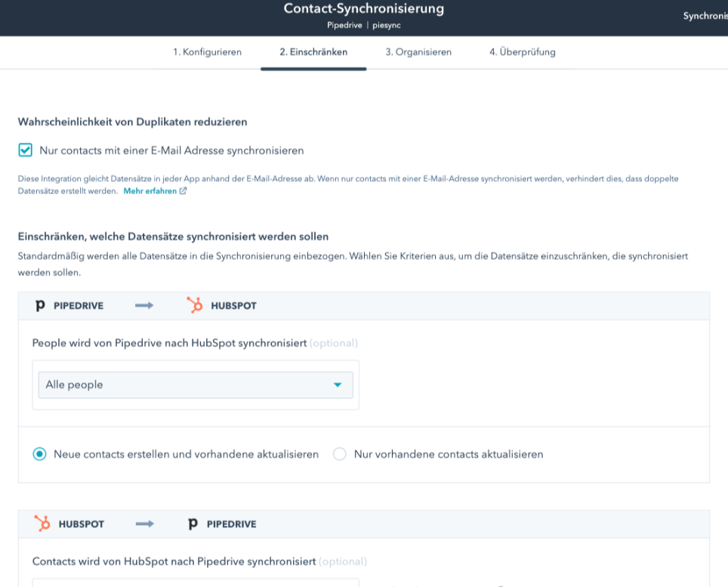728x587 pixels.
Task: Click the PIPEDRIVE label in the first sync header
Action: pyautogui.click(x=79, y=305)
